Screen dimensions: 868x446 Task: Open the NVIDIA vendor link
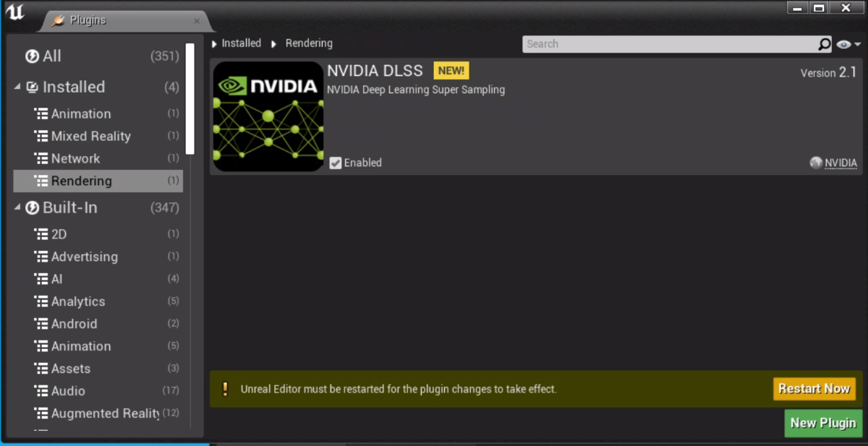841,163
